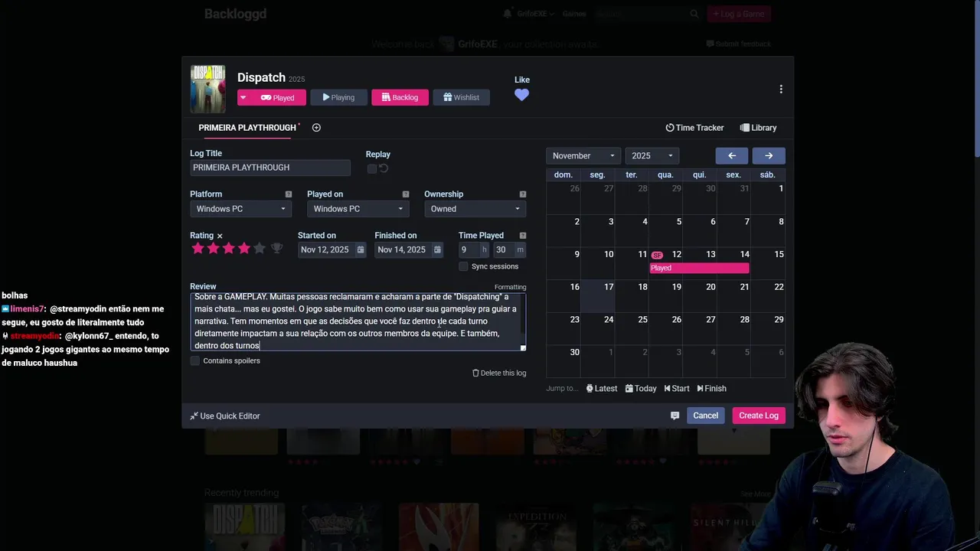Set rating to one star

click(198, 249)
